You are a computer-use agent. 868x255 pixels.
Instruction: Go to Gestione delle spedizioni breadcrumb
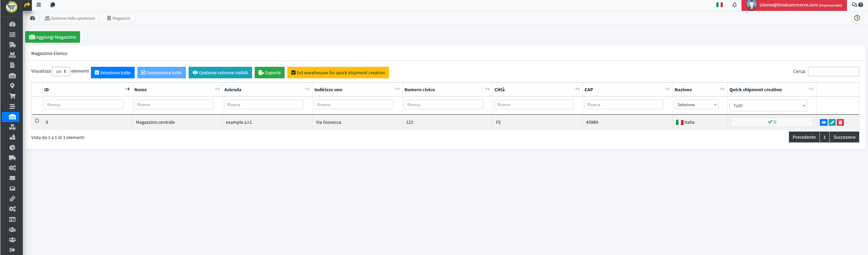[x=70, y=18]
